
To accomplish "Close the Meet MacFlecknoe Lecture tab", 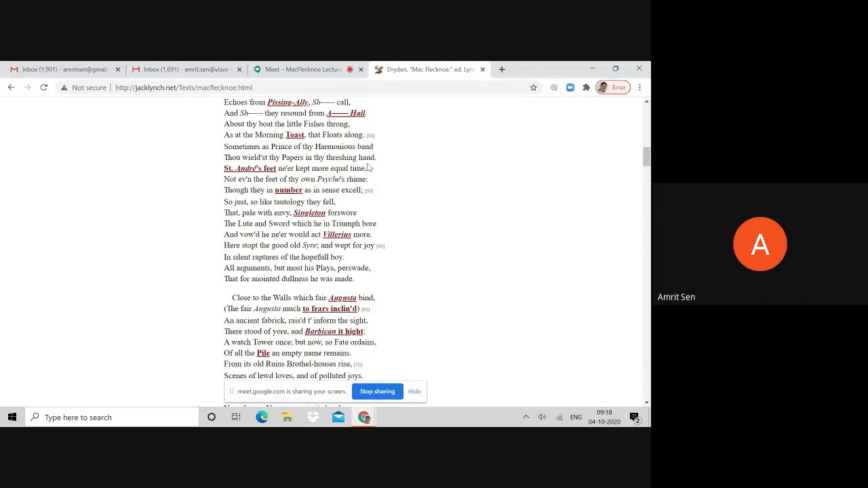I will click(361, 69).
